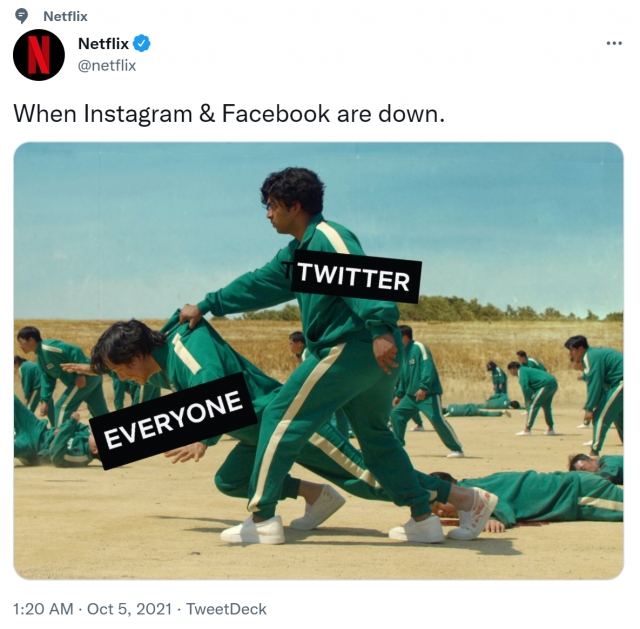Image resolution: width=640 pixels, height=629 pixels.
Task: Open the Netflix topic label at top
Action: (x=65, y=16)
